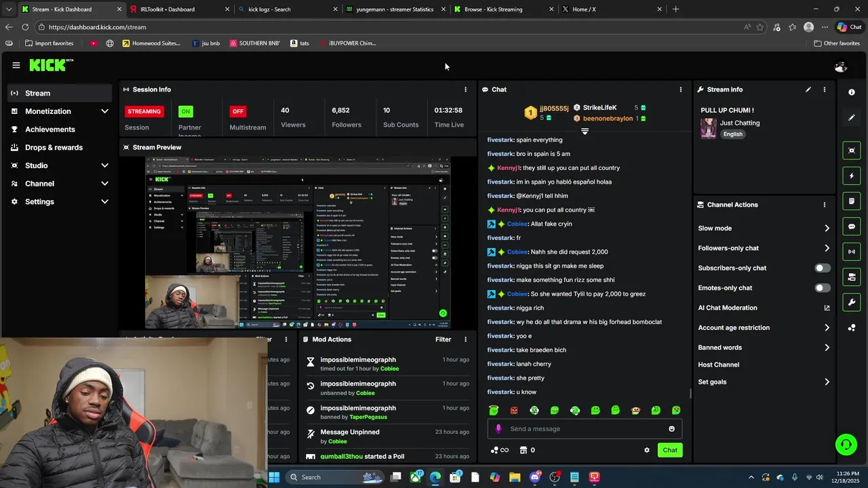
Task: Open the Chat panel three-dot options menu
Action: (681, 89)
